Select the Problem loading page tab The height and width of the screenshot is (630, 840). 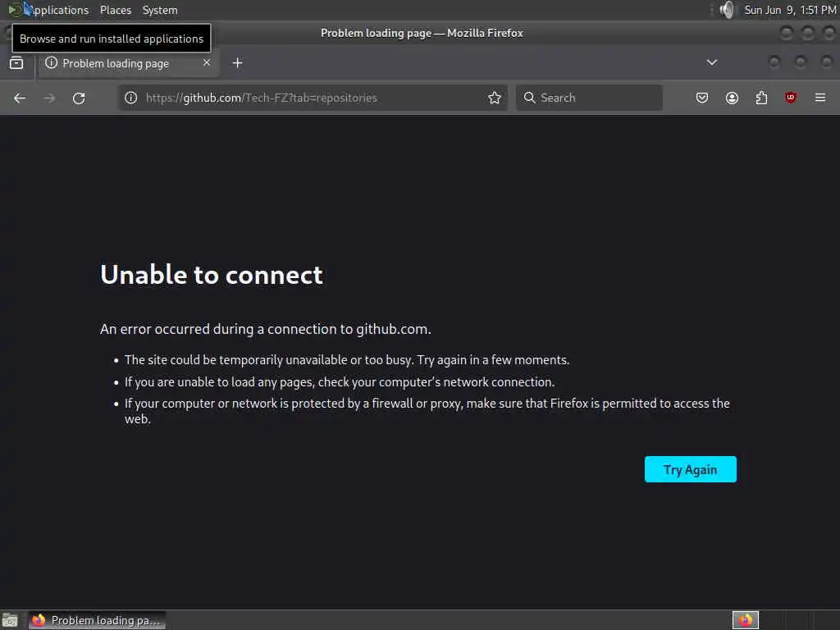click(127, 63)
